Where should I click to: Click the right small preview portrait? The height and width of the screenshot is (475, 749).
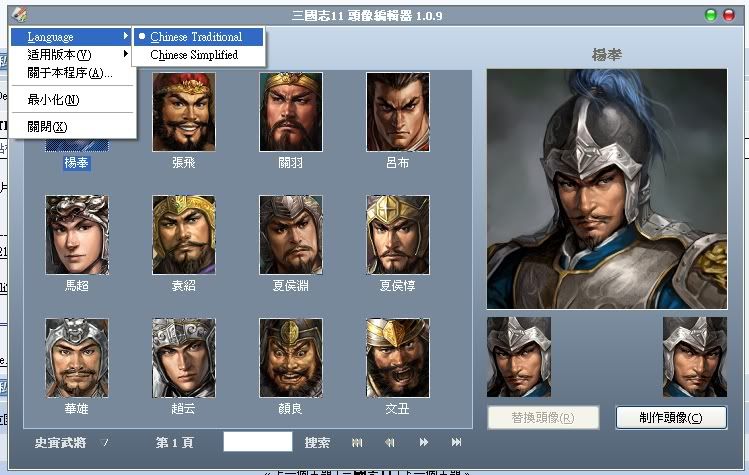(x=695, y=357)
